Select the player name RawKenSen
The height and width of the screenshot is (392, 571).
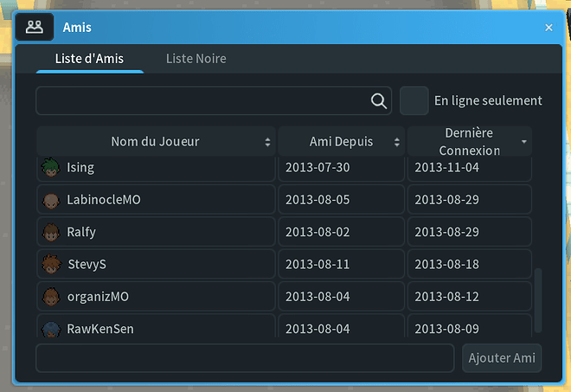point(100,329)
